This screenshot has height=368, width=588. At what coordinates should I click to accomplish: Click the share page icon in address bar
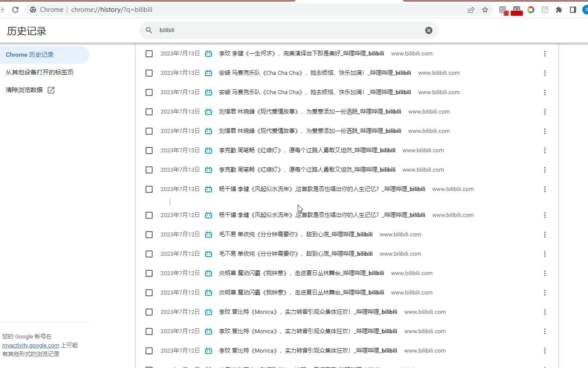point(471,10)
